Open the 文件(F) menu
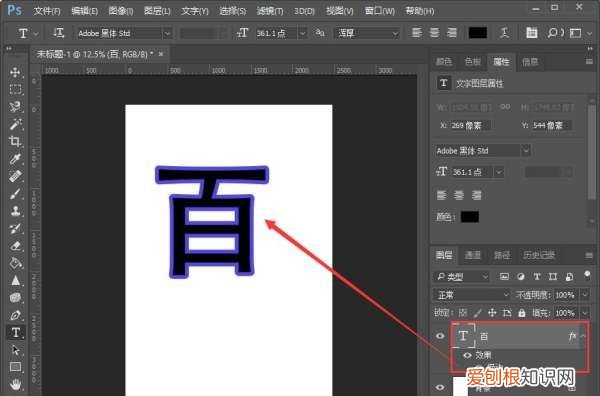 47,11
